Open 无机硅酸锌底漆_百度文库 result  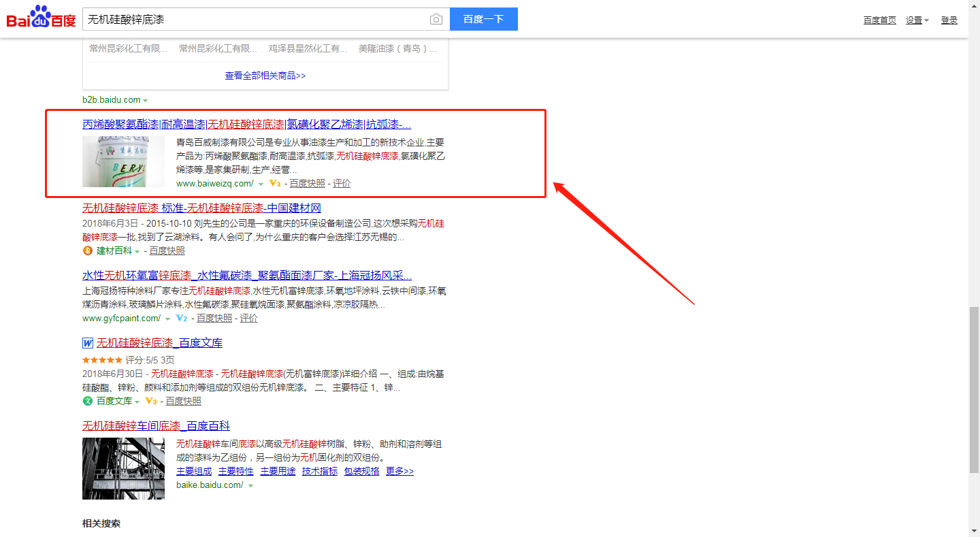click(159, 342)
